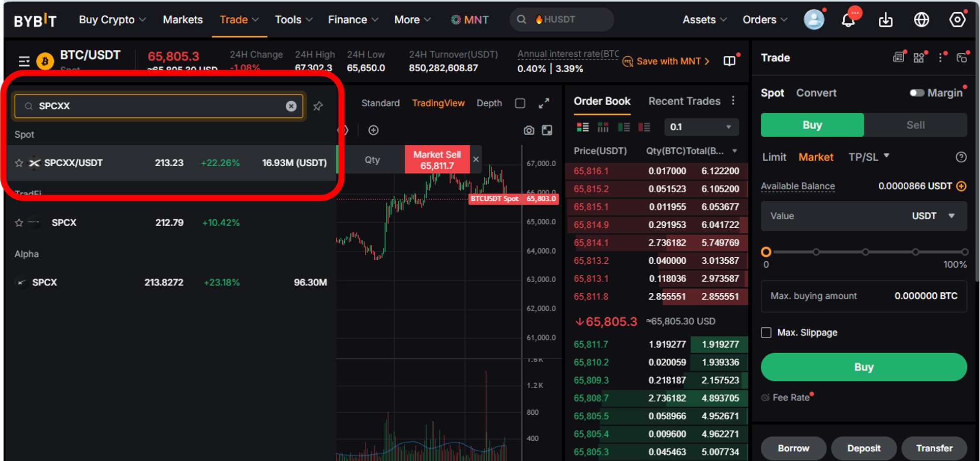Open the language globe selector
Screen dimensions: 980x461
coord(922,20)
